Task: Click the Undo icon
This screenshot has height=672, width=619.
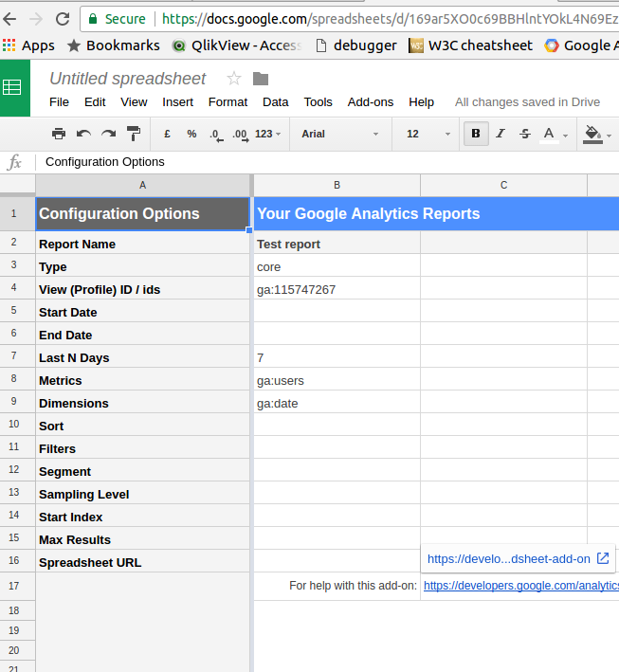Action: (83, 134)
